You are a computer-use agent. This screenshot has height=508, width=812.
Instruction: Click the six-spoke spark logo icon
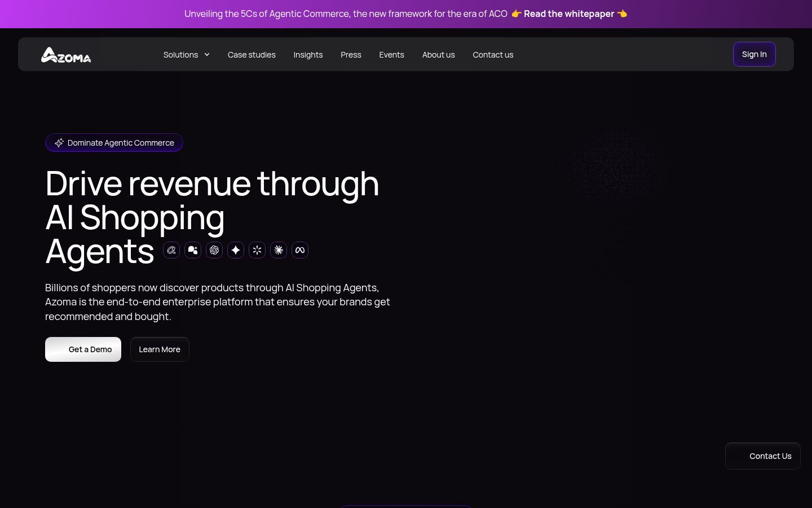pos(257,250)
